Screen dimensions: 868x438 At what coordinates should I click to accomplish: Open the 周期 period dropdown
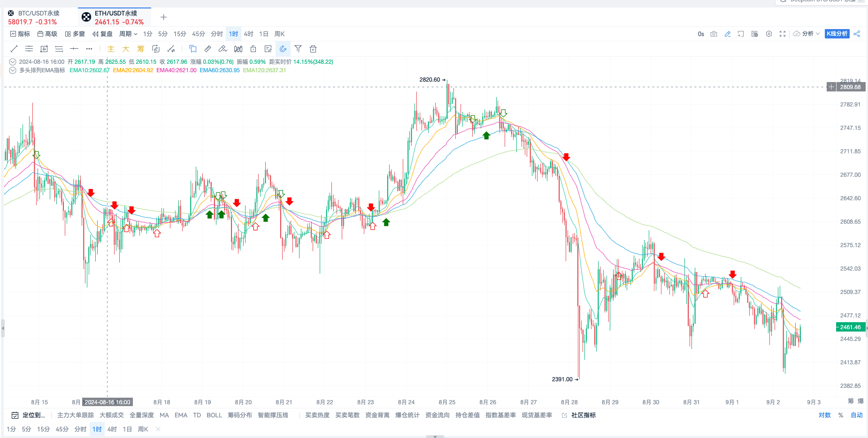(x=128, y=34)
